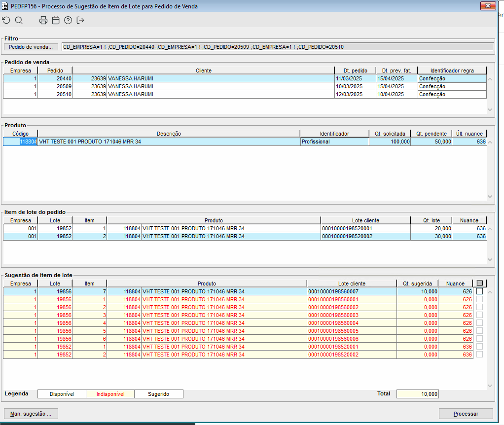The image size is (504, 425).
Task: Close the PEDFP156 window
Action: coord(488,6)
